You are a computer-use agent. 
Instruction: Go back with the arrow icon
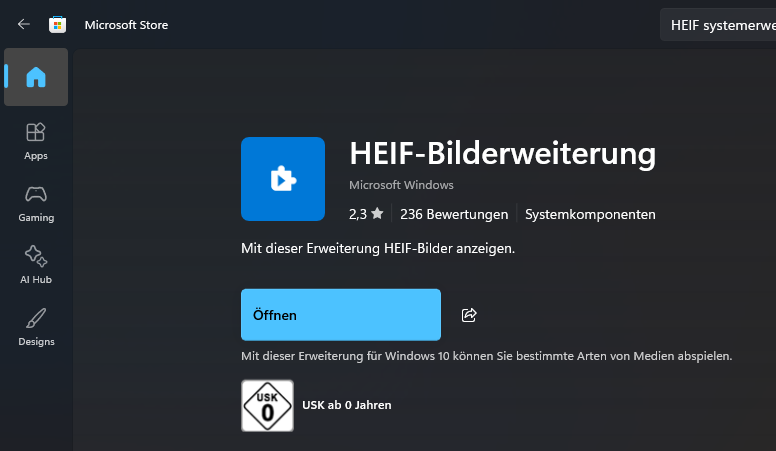[23, 24]
